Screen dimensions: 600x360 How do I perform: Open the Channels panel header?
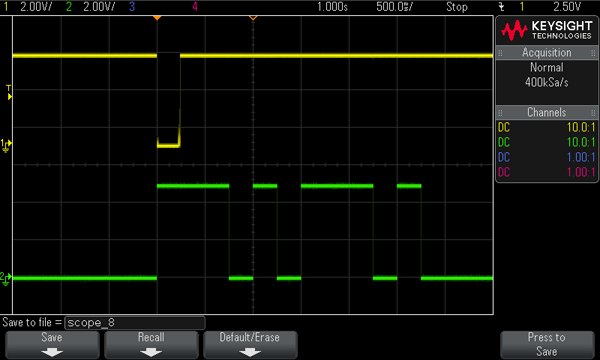[547, 112]
